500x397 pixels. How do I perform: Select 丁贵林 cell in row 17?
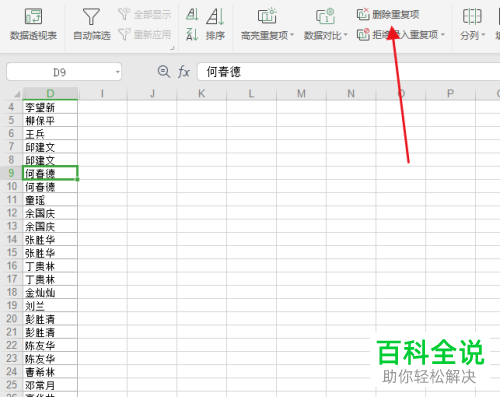tap(50, 279)
